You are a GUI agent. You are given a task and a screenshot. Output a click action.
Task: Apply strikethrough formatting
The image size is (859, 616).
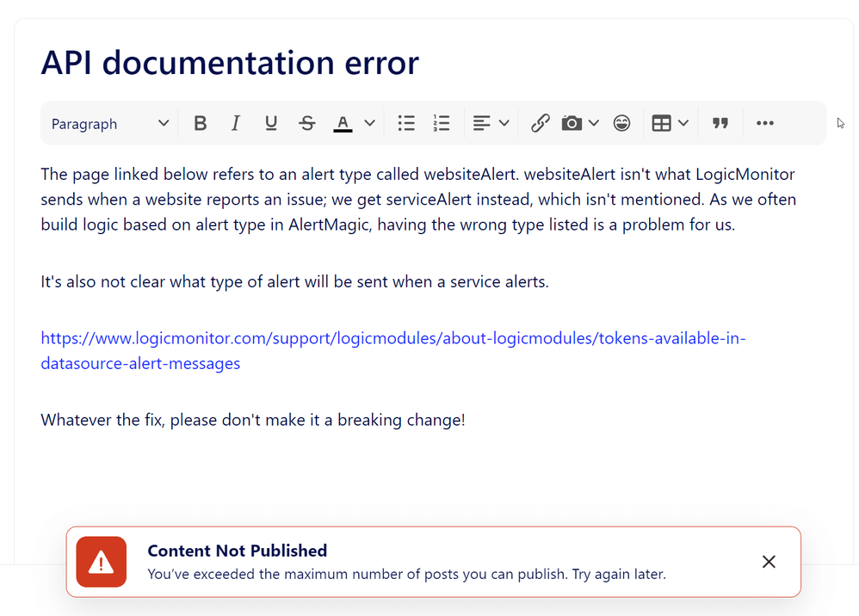click(x=306, y=123)
